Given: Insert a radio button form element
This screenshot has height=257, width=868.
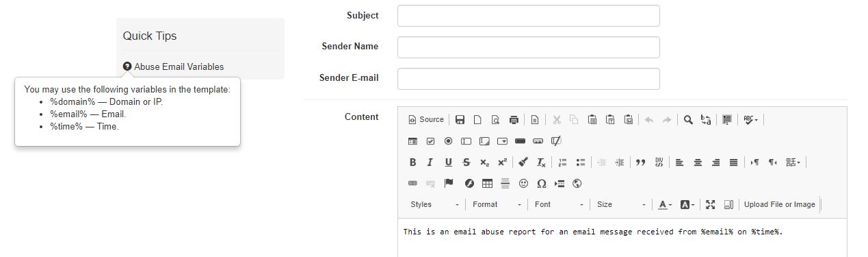Looking at the screenshot, I should coord(448,141).
